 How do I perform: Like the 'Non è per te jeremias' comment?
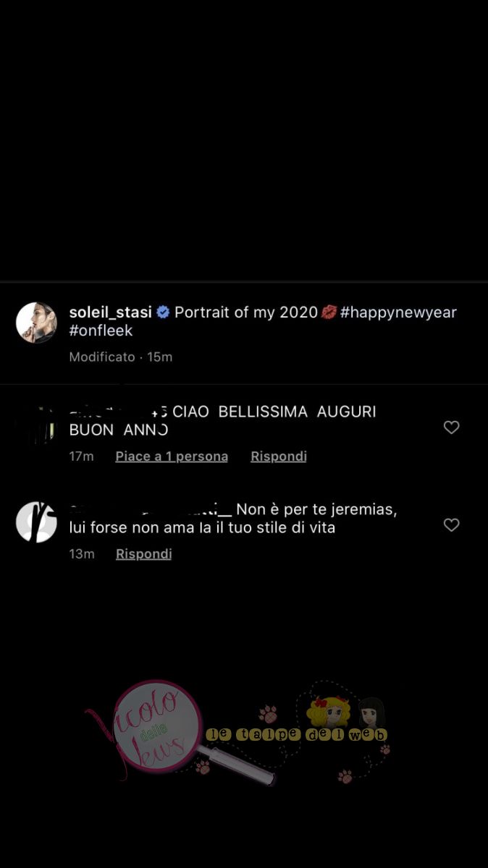point(452,525)
